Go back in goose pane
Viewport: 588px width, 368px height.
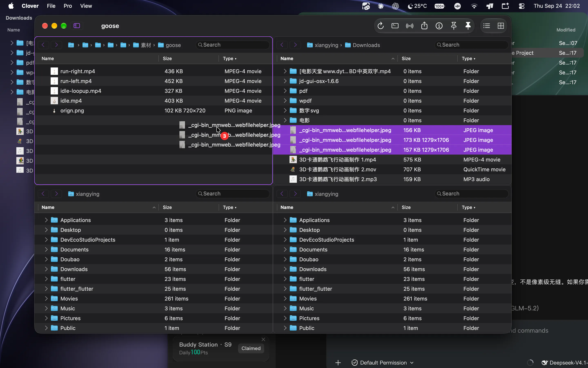(x=43, y=45)
